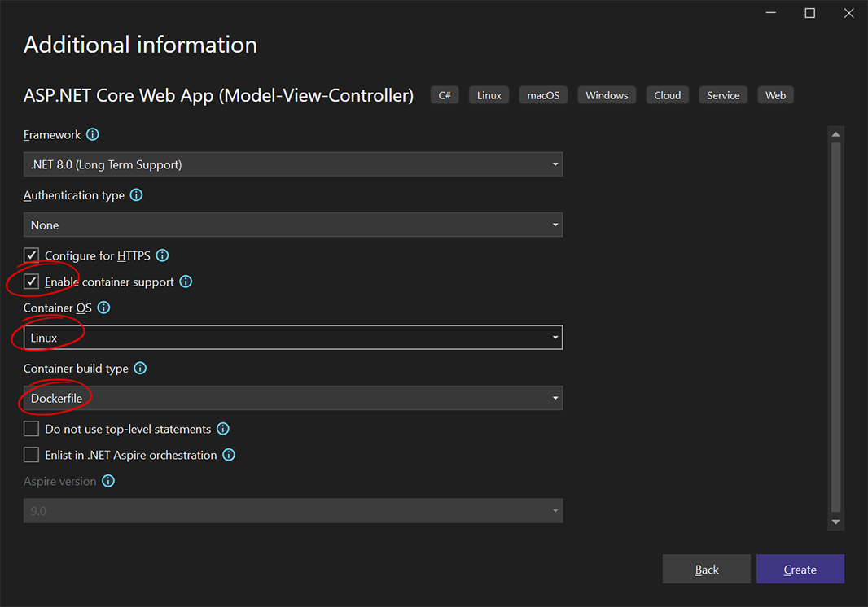The width and height of the screenshot is (868, 607).
Task: Check Do not use top-level statements
Action: point(32,429)
